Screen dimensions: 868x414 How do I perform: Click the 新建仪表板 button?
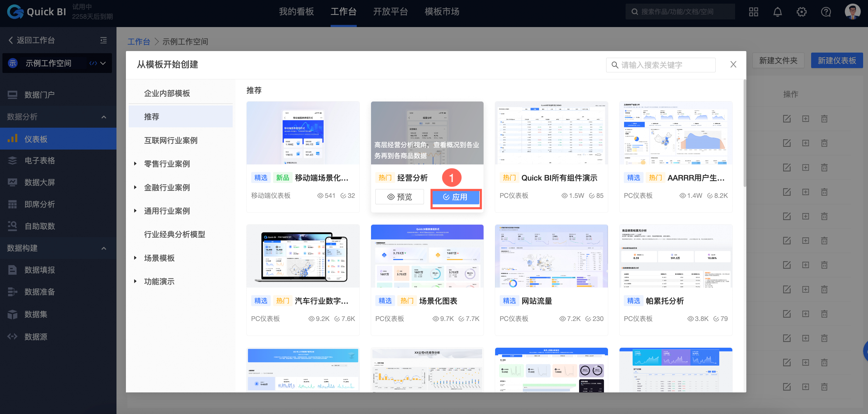point(837,60)
